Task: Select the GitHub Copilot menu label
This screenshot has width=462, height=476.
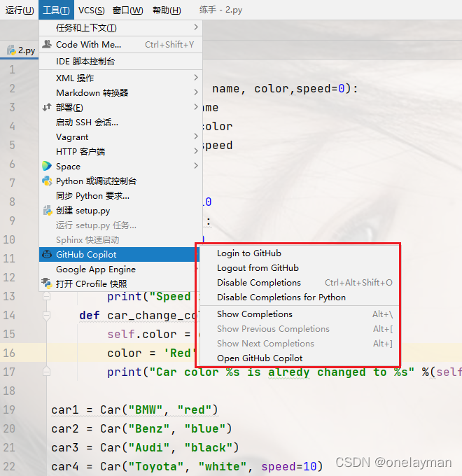Action: [x=86, y=254]
